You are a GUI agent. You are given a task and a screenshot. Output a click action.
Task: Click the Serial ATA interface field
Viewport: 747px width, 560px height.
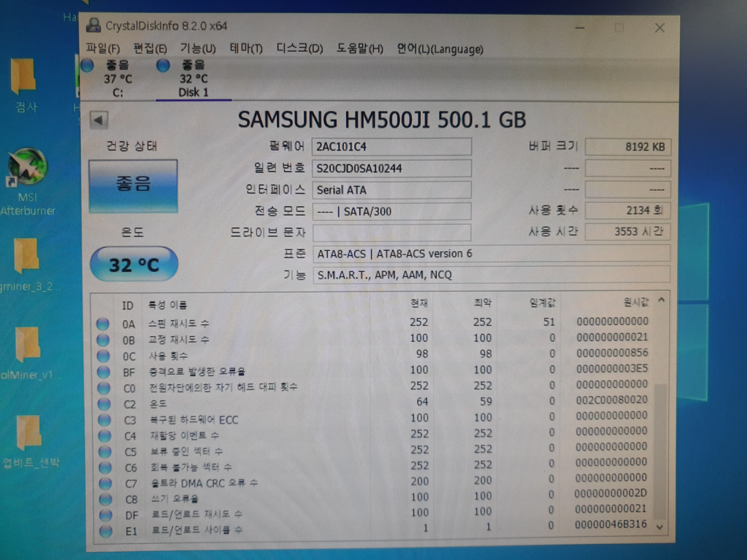(392, 190)
